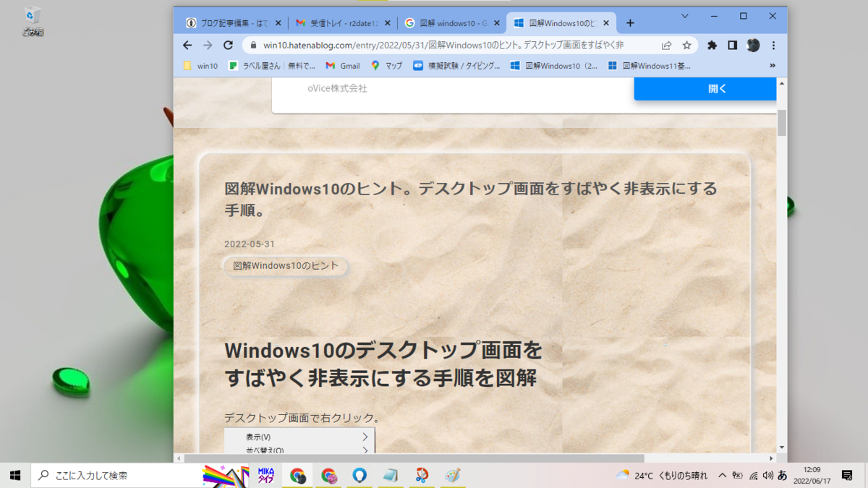868x488 pixels.
Task: Open the Chrome profile avatar
Action: pyautogui.click(x=753, y=45)
